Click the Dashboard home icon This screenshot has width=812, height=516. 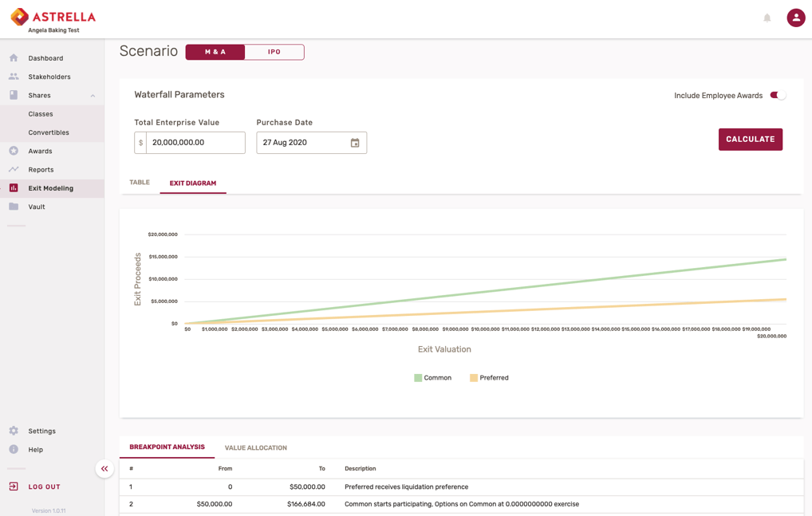(14, 58)
